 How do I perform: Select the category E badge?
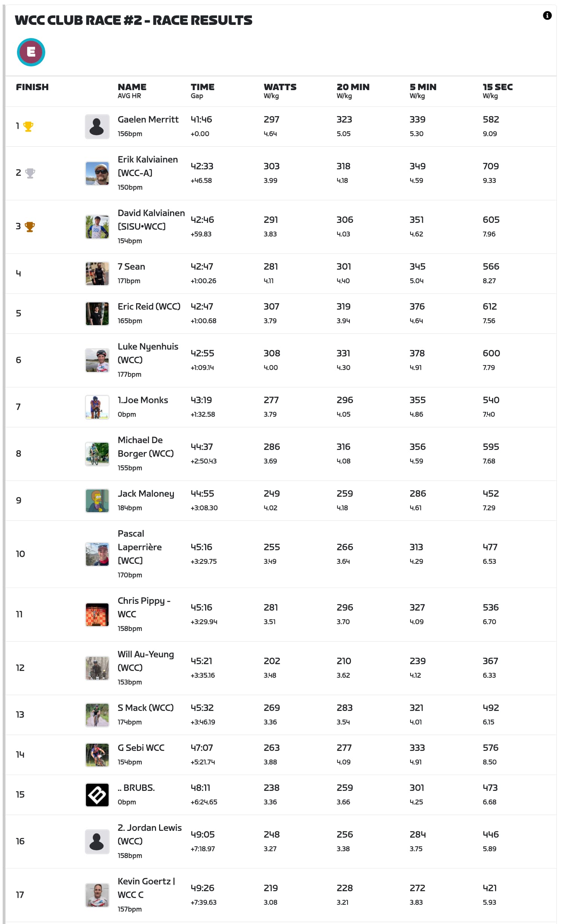pyautogui.click(x=31, y=52)
